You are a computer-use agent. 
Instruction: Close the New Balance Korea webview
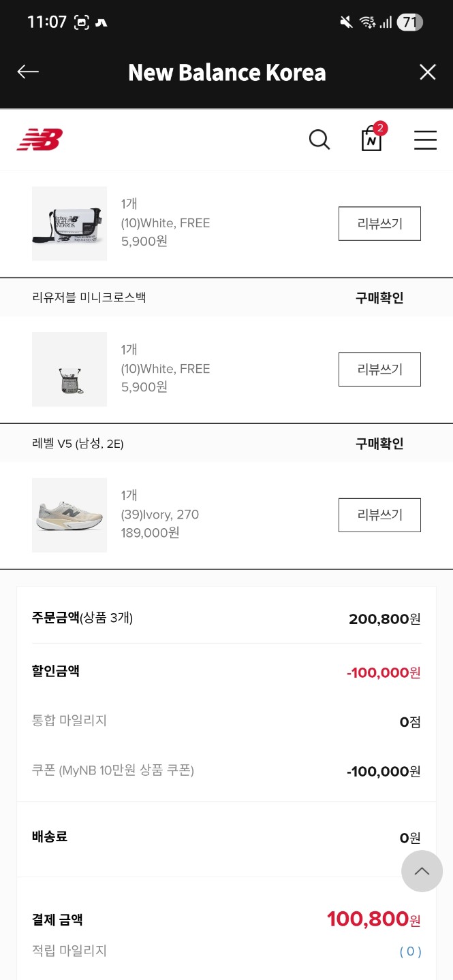[427, 72]
